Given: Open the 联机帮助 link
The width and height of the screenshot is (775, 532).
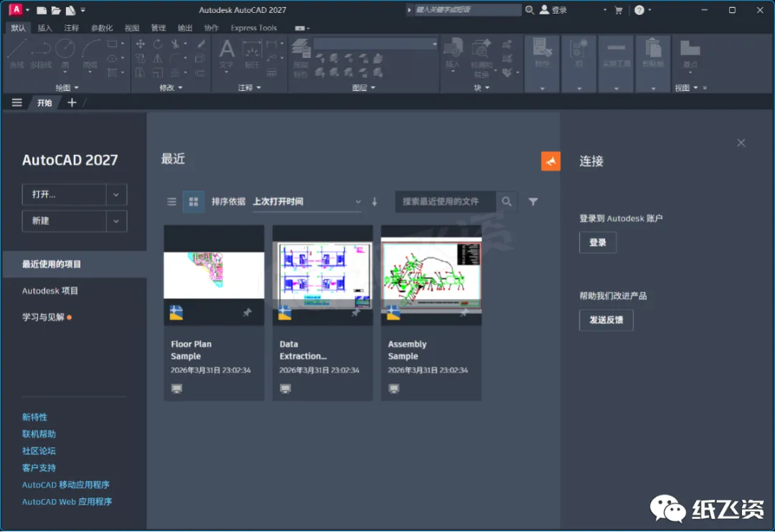Looking at the screenshot, I should pos(39,434).
